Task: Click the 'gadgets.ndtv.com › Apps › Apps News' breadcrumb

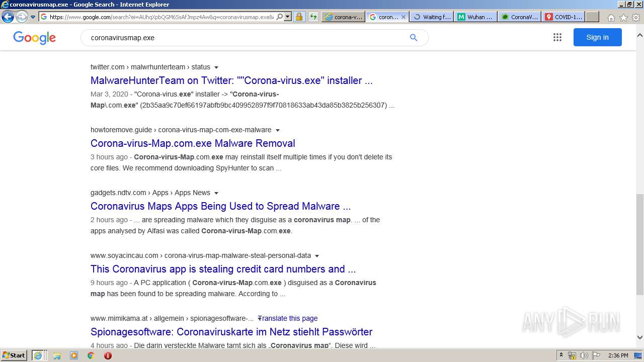Action: pos(150,193)
